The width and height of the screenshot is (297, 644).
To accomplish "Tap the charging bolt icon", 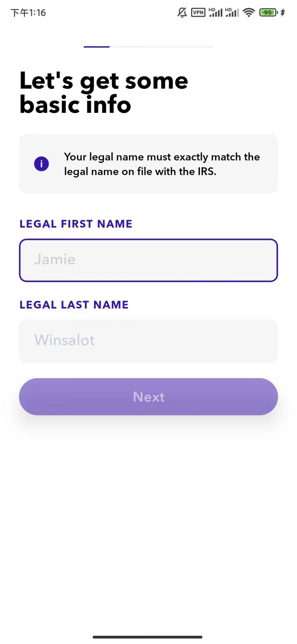I will click(x=283, y=13).
